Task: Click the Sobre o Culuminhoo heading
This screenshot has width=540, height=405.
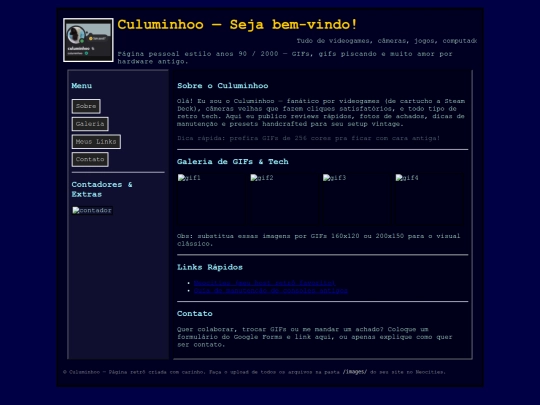Action: coord(222,85)
